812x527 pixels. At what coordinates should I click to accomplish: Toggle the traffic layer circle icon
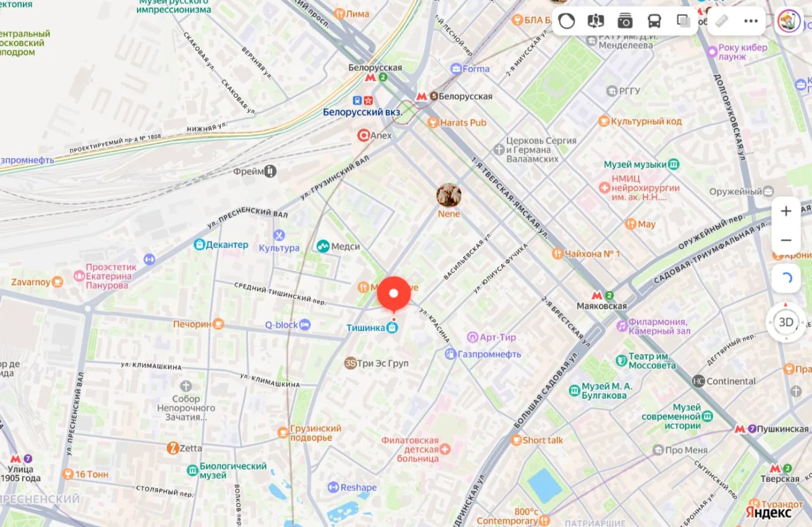(566, 21)
